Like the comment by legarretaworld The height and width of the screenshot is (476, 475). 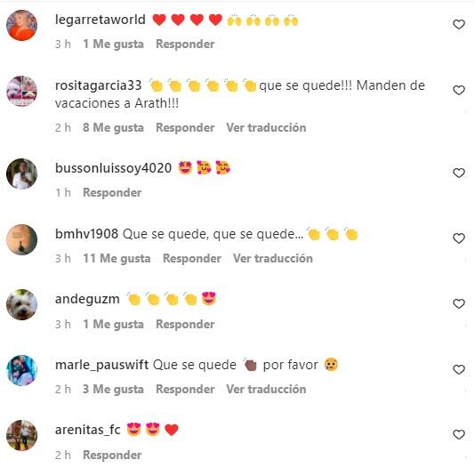459,24
